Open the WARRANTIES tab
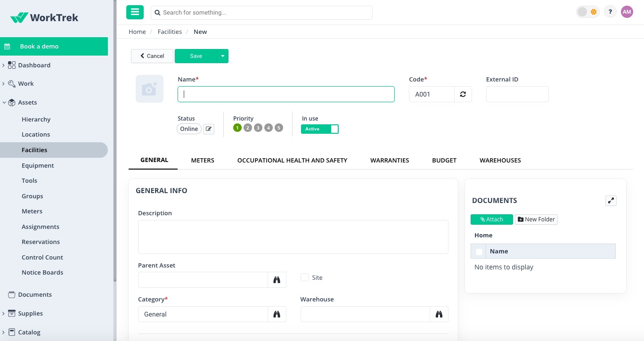644x341 pixels. pyautogui.click(x=389, y=160)
